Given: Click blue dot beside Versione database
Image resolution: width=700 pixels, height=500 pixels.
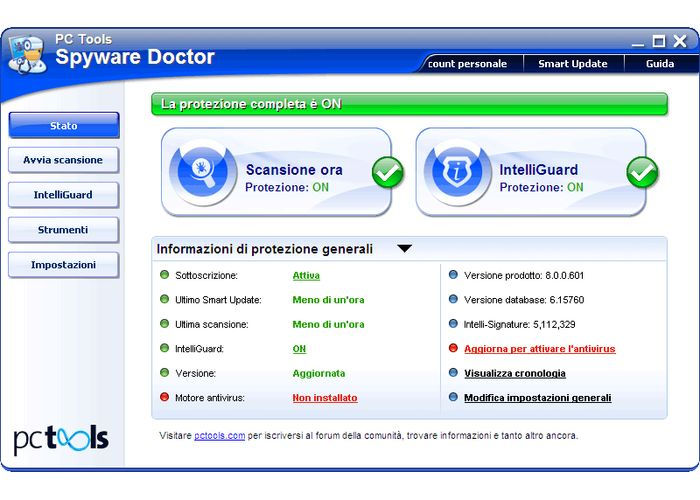Looking at the screenshot, I should [x=453, y=299].
